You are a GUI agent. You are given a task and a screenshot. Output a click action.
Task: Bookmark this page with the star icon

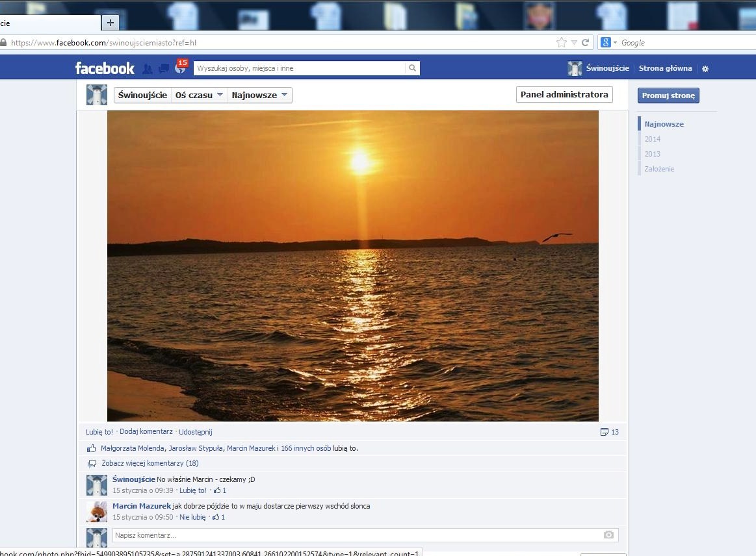pyautogui.click(x=561, y=43)
